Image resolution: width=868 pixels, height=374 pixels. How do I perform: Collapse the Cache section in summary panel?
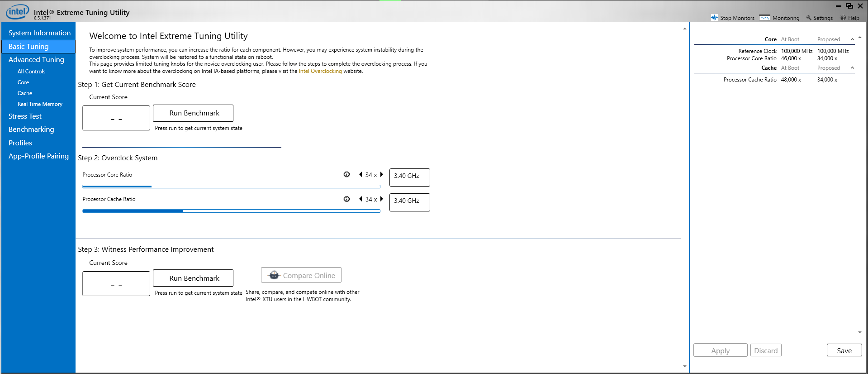point(852,68)
